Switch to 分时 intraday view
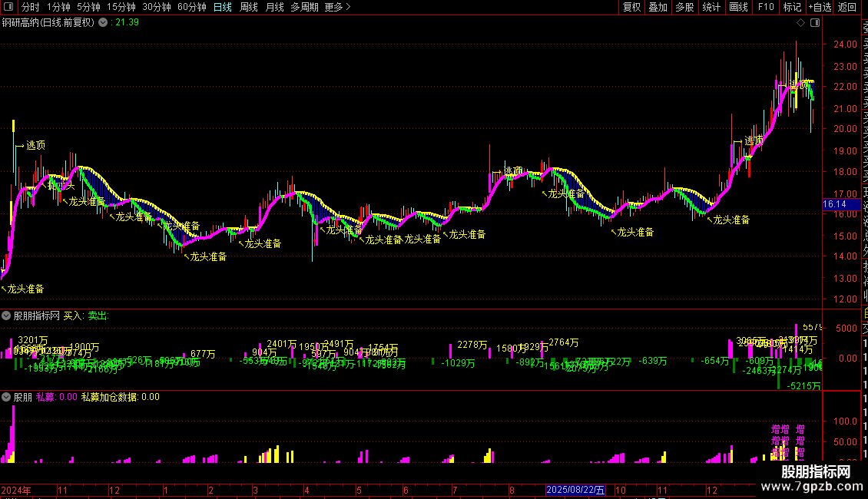The height and width of the screenshot is (499, 868). [x=31, y=7]
